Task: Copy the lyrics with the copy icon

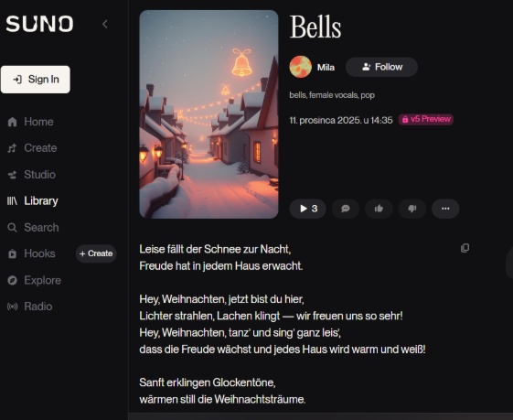Action: click(x=465, y=248)
